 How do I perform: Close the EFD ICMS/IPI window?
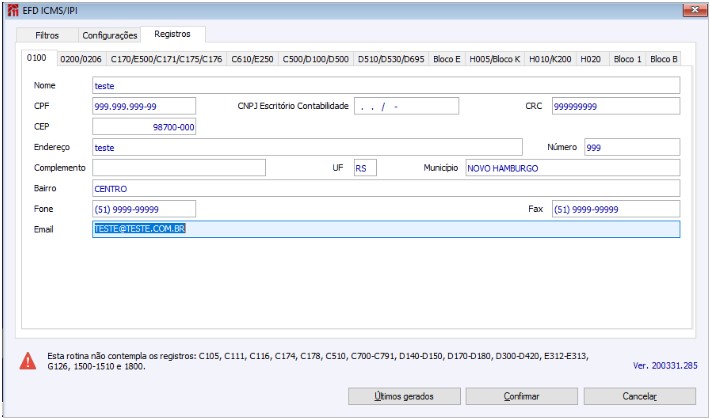pos(695,10)
